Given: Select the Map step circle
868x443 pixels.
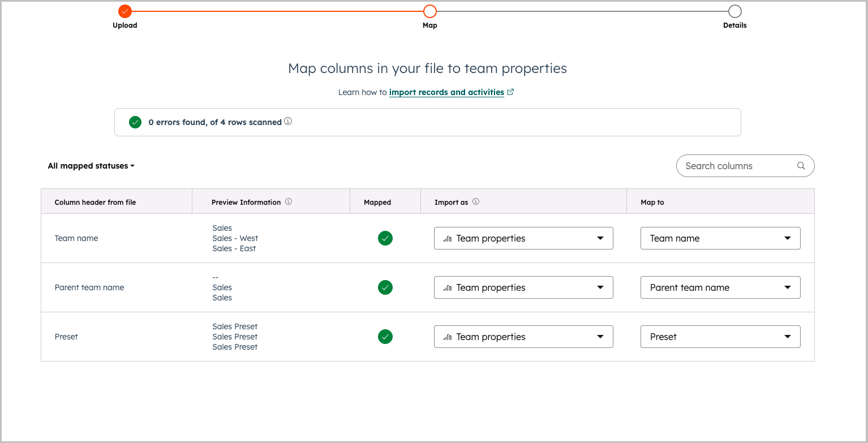Looking at the screenshot, I should (x=430, y=11).
